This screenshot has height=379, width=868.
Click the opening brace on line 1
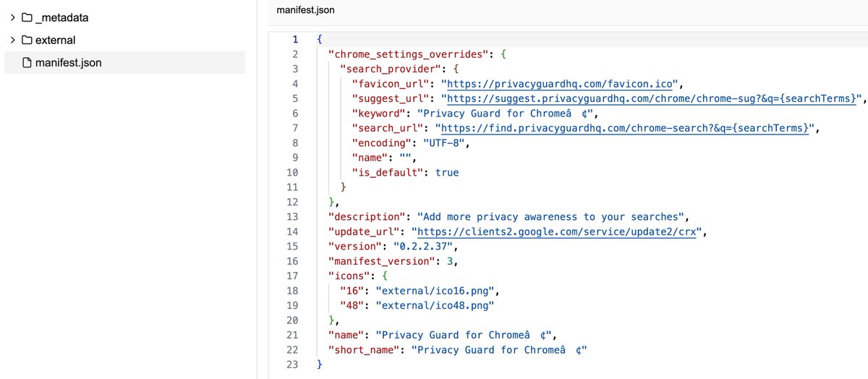(x=319, y=39)
